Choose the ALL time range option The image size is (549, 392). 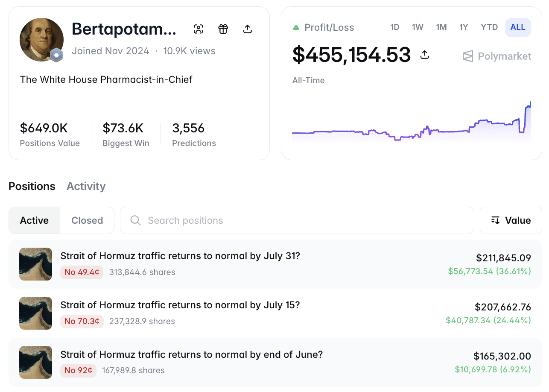(x=518, y=27)
